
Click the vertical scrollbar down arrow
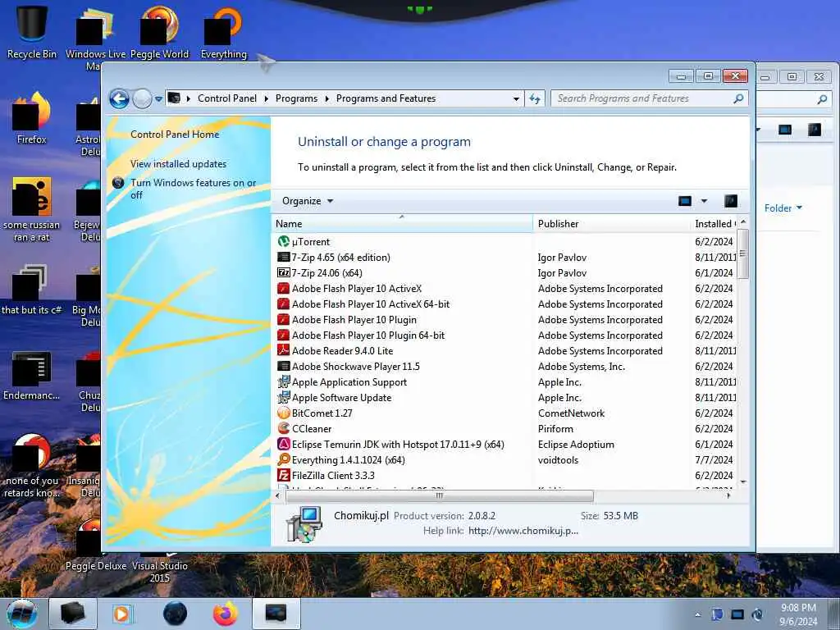coord(743,482)
